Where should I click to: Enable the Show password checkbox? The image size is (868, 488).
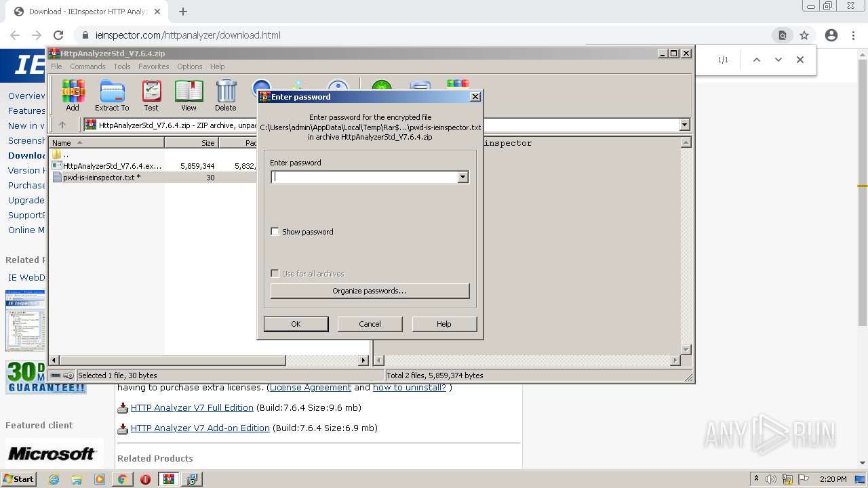click(275, 232)
